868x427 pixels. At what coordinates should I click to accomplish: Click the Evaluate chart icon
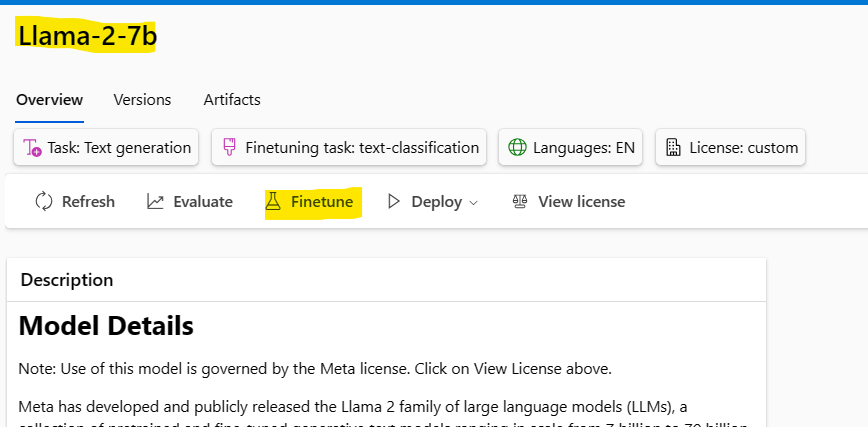coord(155,202)
